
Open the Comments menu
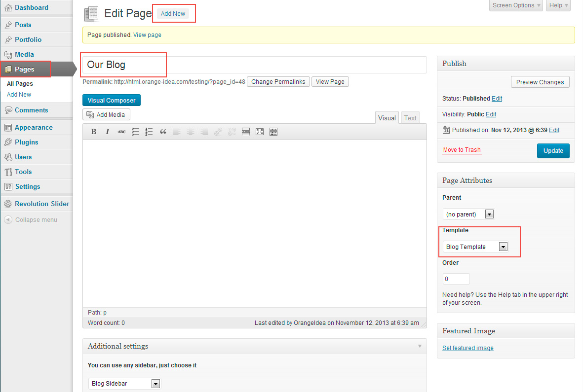pos(37,110)
